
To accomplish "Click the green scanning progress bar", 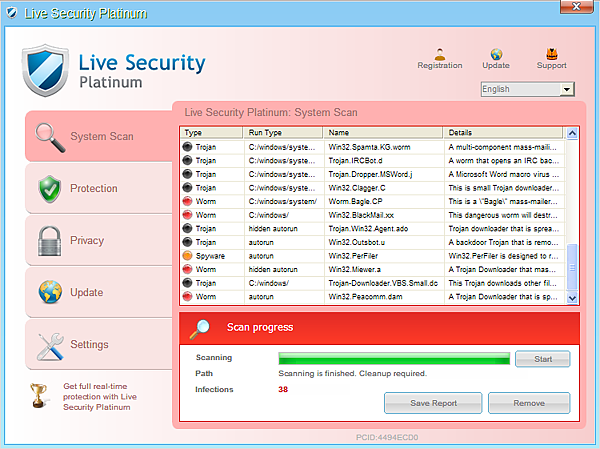I will pos(394,359).
